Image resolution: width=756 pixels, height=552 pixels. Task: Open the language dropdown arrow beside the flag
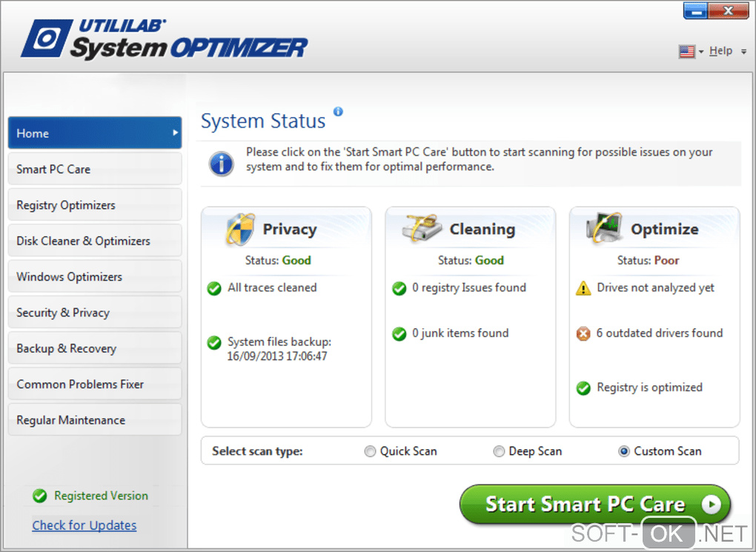pos(701,51)
